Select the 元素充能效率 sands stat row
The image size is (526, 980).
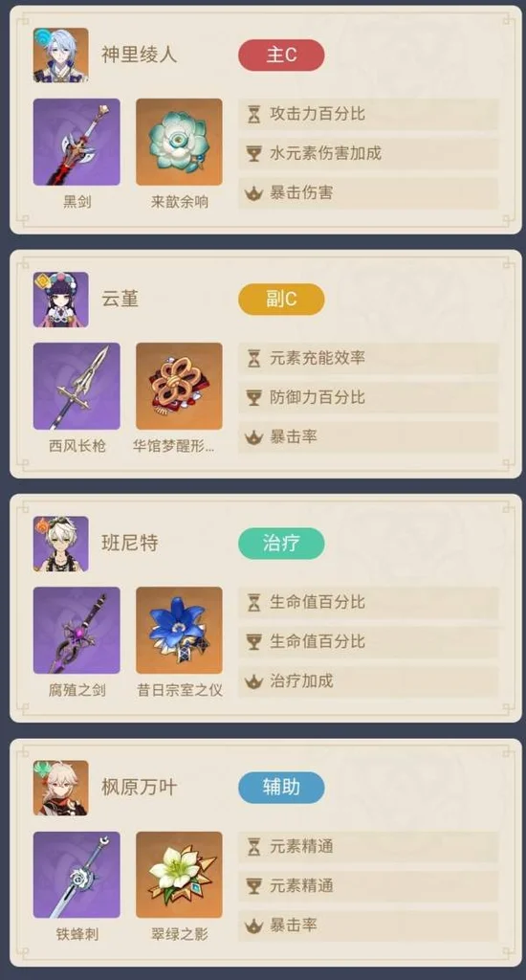pos(368,359)
